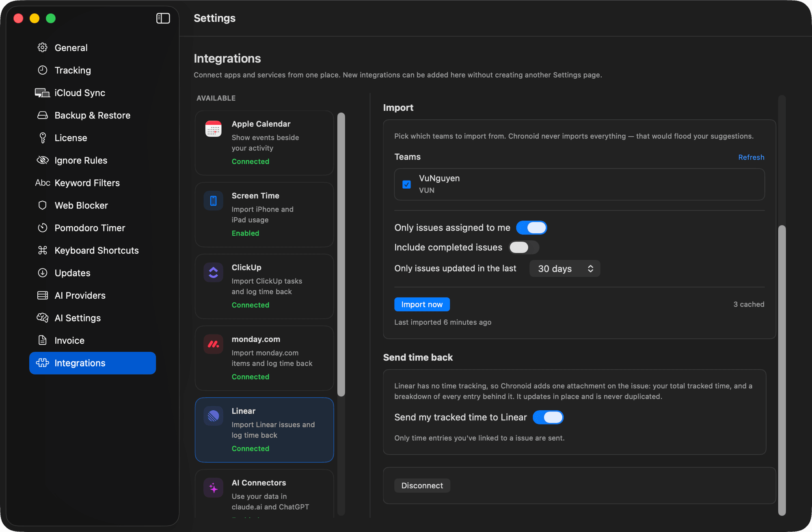The height and width of the screenshot is (532, 812).
Task: Select the Screen Time integration title
Action: [255, 196]
